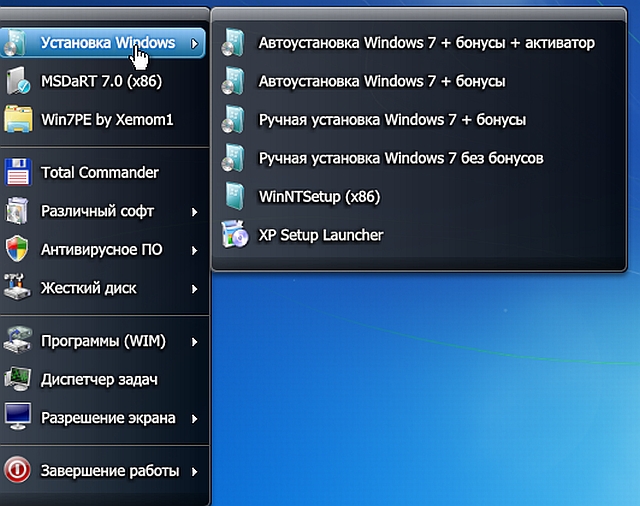Click the Total Commander floppy disk icon

tap(18, 173)
